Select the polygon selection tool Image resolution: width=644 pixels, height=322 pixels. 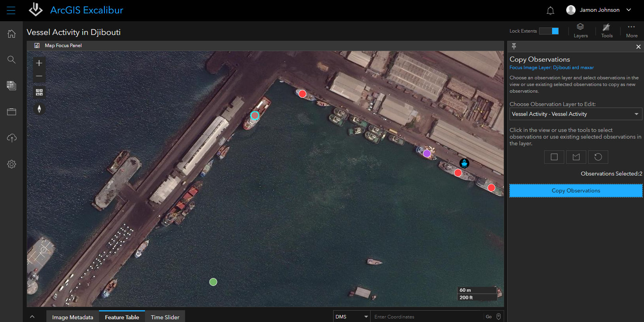tap(576, 157)
